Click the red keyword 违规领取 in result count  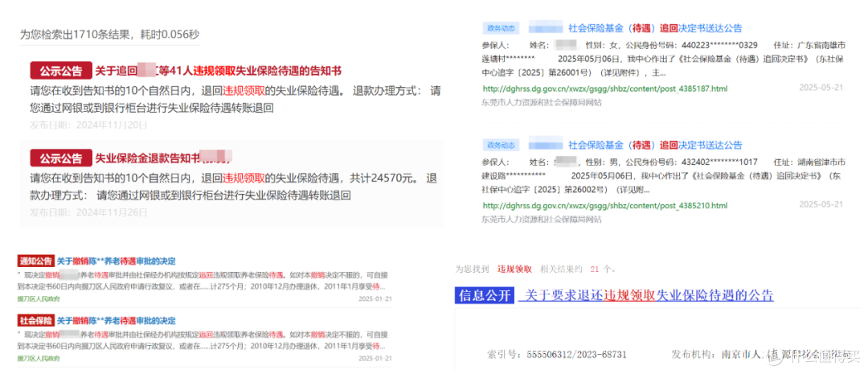pyautogui.click(x=515, y=269)
